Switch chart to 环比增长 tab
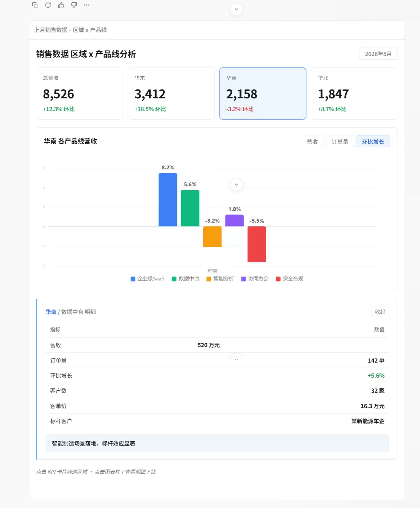The height and width of the screenshot is (508, 420). [373, 142]
